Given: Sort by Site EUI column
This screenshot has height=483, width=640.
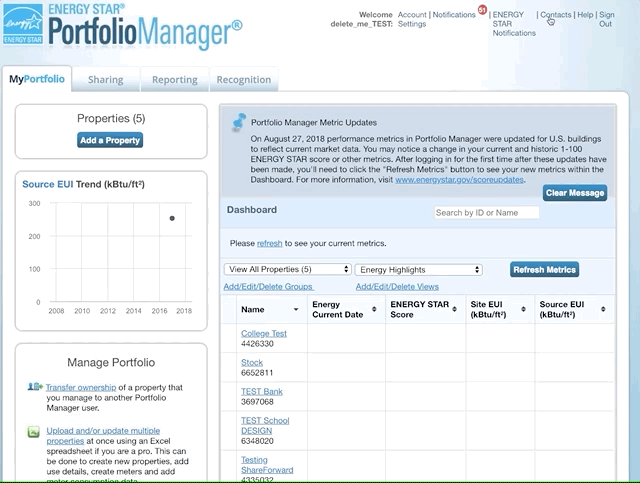Looking at the screenshot, I should [523, 309].
